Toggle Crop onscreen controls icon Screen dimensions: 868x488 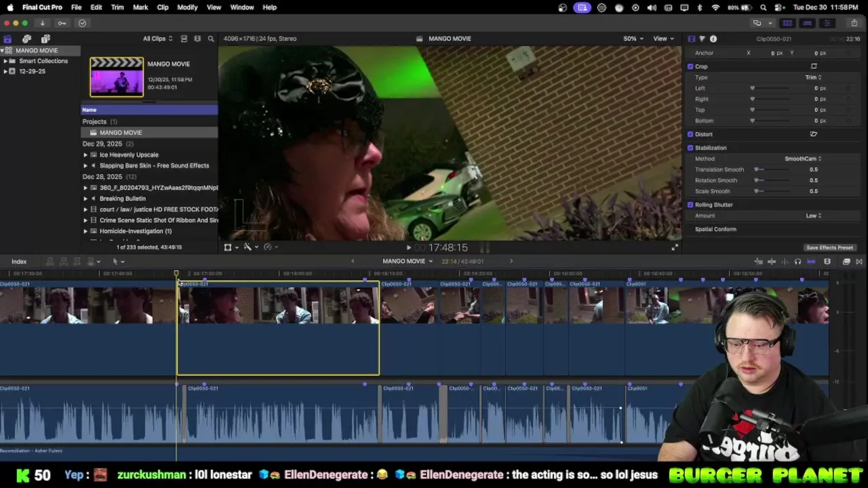[814, 66]
